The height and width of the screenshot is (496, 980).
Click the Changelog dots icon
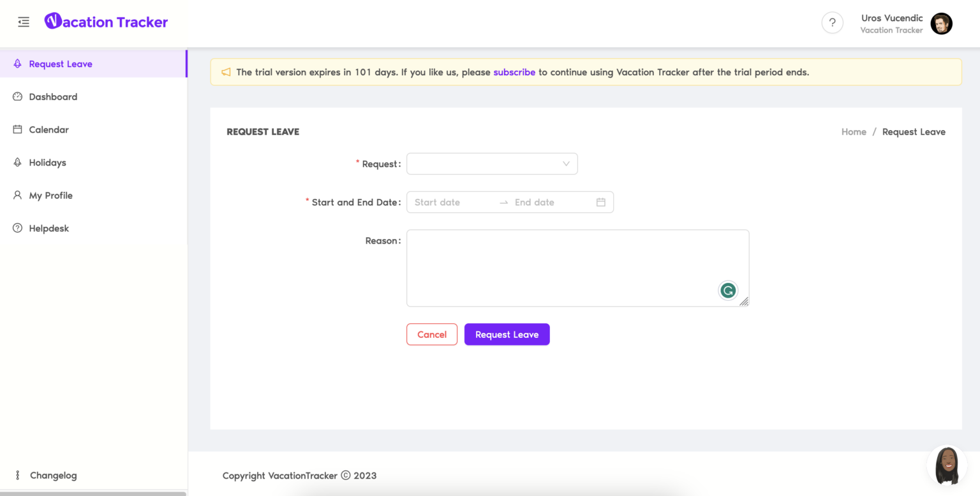[18, 476]
